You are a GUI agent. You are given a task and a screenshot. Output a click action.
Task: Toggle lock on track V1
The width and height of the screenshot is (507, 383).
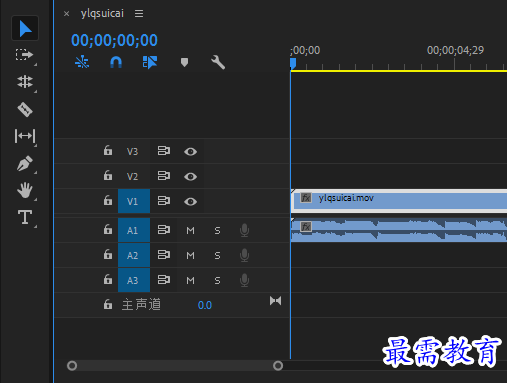[108, 201]
